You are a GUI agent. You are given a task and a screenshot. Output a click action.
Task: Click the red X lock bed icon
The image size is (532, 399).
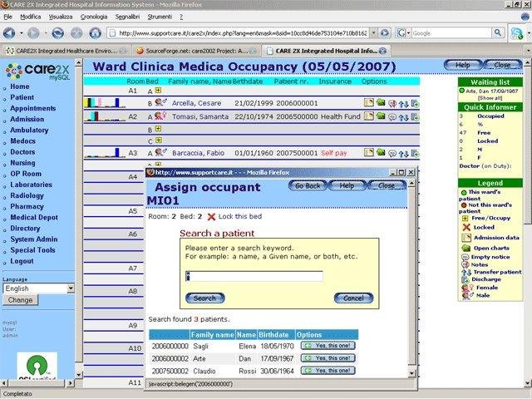point(211,216)
